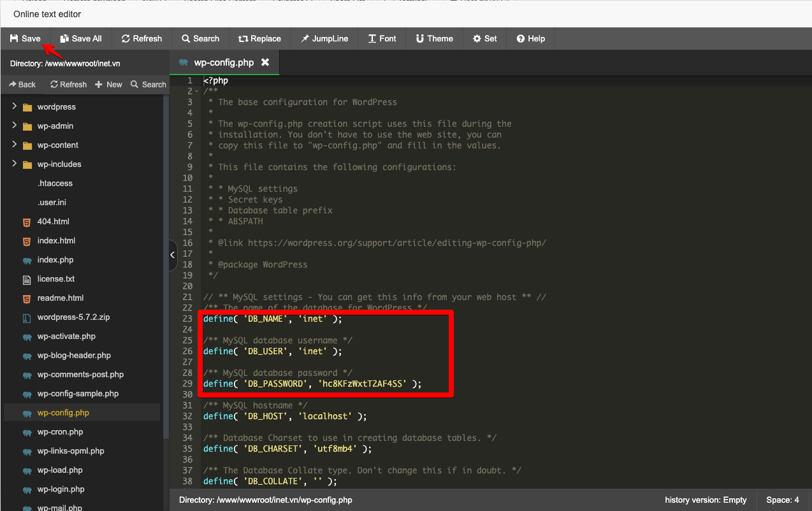Click the PHP icon of wp-activate.php
This screenshot has width=812, height=511.
point(27,336)
